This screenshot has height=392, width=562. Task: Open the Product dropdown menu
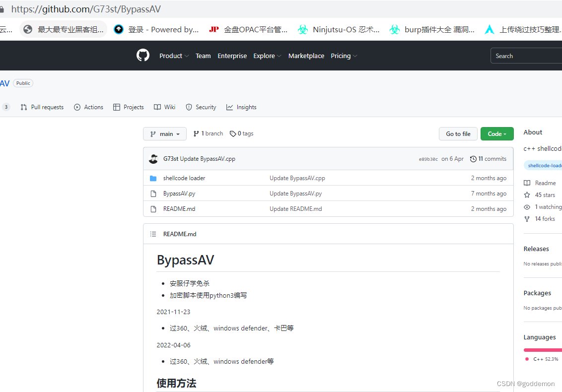(x=174, y=56)
